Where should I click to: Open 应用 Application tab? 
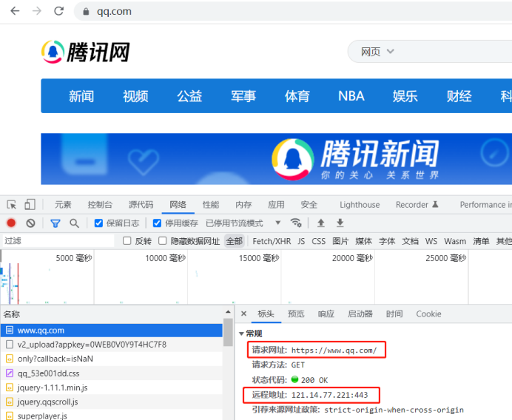pos(276,205)
